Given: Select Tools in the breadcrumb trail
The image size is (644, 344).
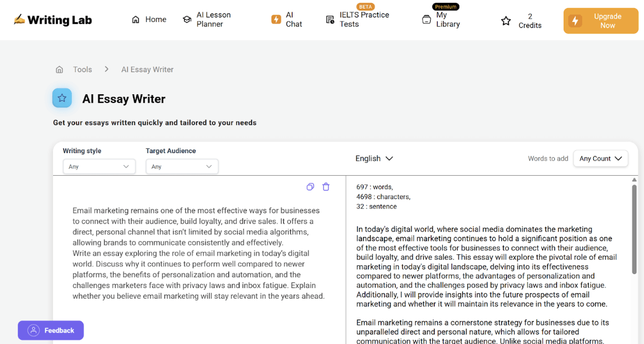Looking at the screenshot, I should tap(82, 69).
